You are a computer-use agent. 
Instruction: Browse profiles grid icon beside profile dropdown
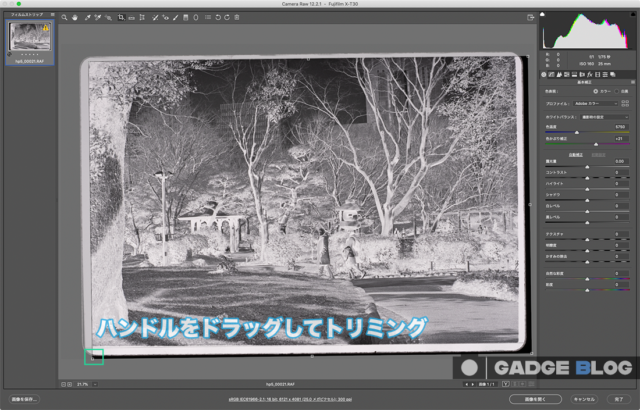tap(625, 104)
